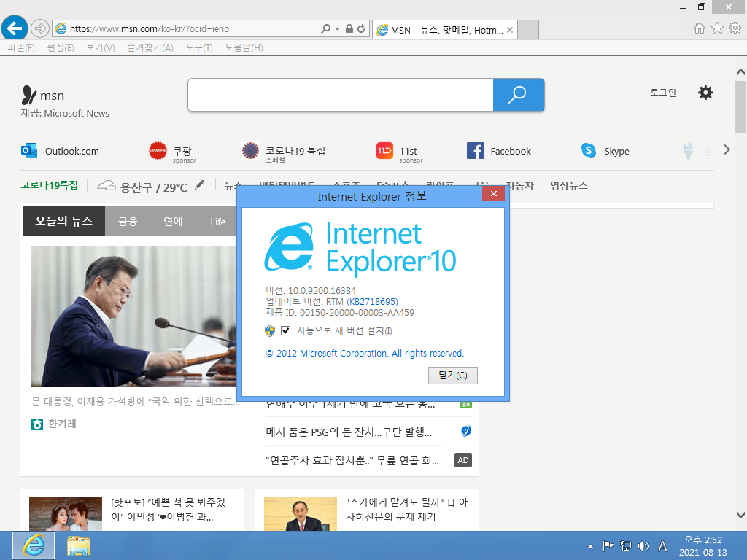747x560 pixels.
Task: Click the blue MSN search button
Action: pyautogui.click(x=519, y=95)
